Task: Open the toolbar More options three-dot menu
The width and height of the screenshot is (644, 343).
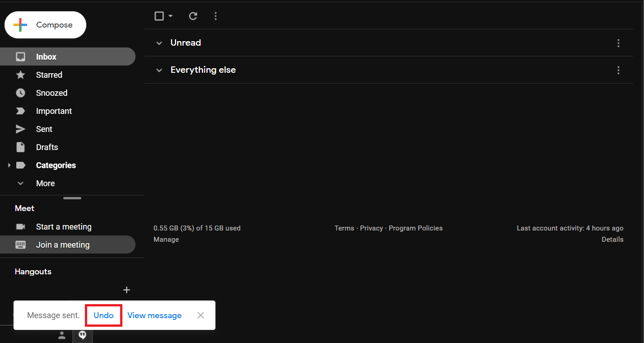Action: click(x=215, y=16)
